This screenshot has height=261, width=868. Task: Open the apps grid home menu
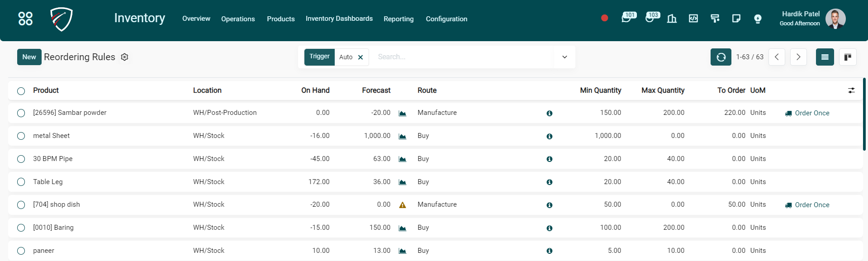point(25,19)
